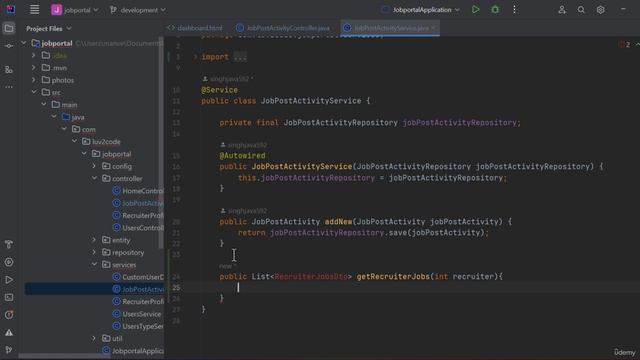Click the addNew method name

(338, 222)
